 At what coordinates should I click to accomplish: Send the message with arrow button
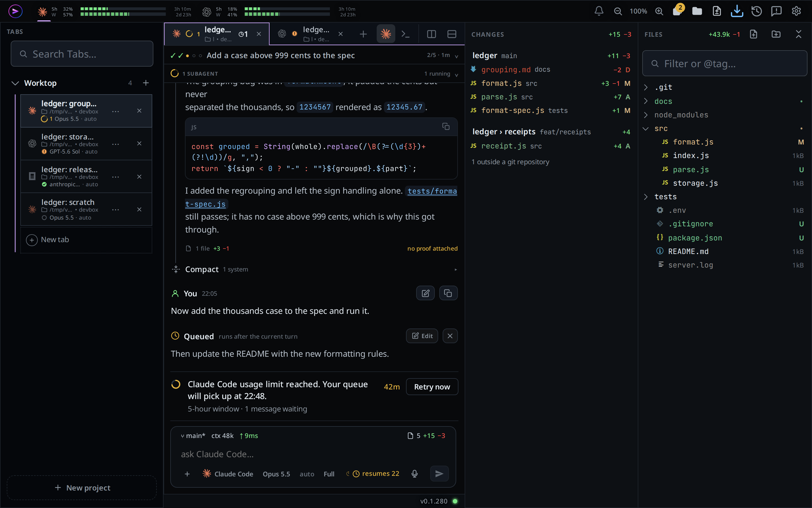pos(439,473)
